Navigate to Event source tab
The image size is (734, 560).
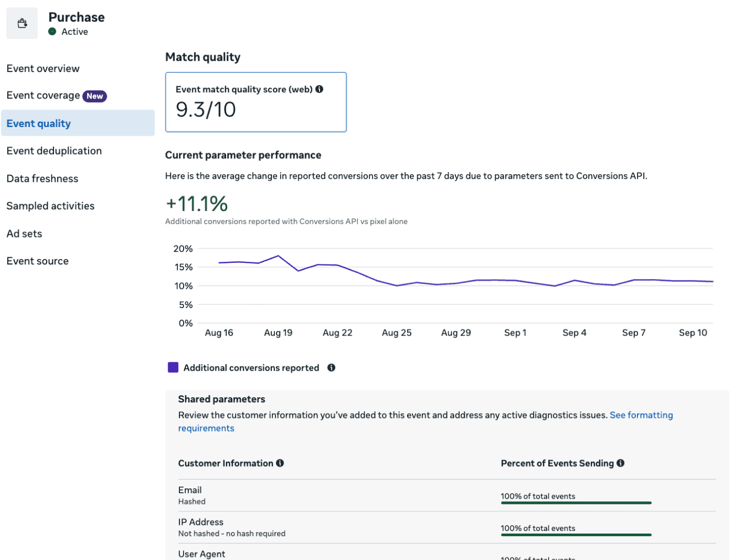[37, 261]
